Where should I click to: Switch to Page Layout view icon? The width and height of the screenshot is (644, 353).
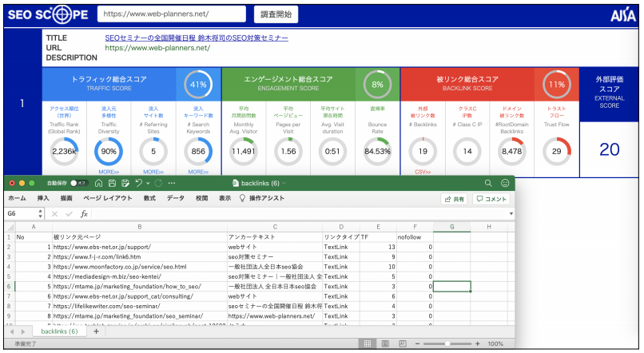(x=385, y=343)
